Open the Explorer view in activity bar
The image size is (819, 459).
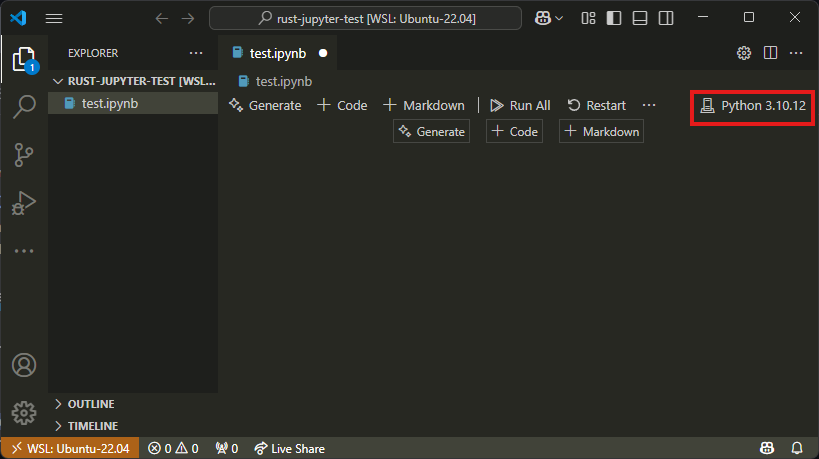(24, 58)
